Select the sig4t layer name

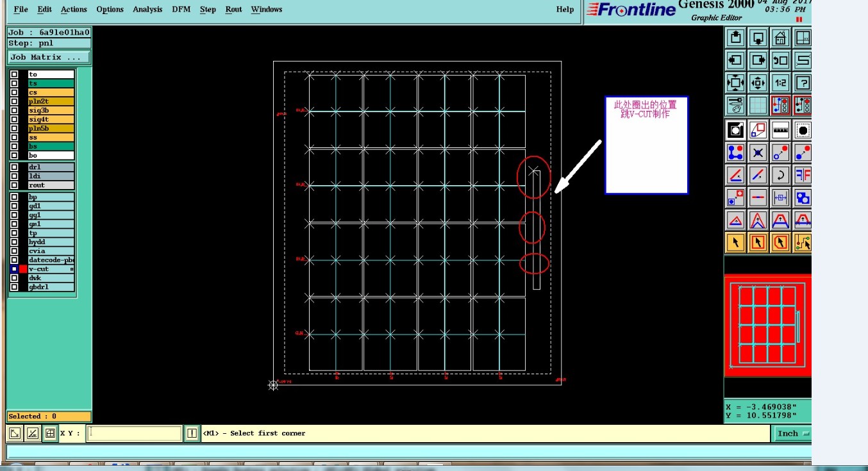click(51, 119)
